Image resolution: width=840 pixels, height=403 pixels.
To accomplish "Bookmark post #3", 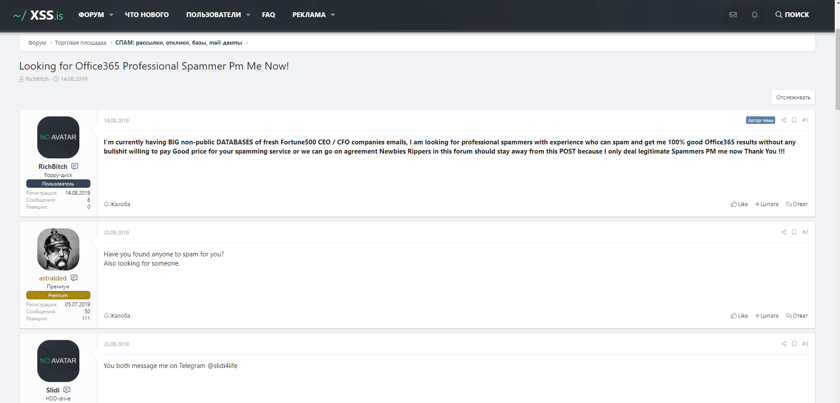I will [x=794, y=344].
